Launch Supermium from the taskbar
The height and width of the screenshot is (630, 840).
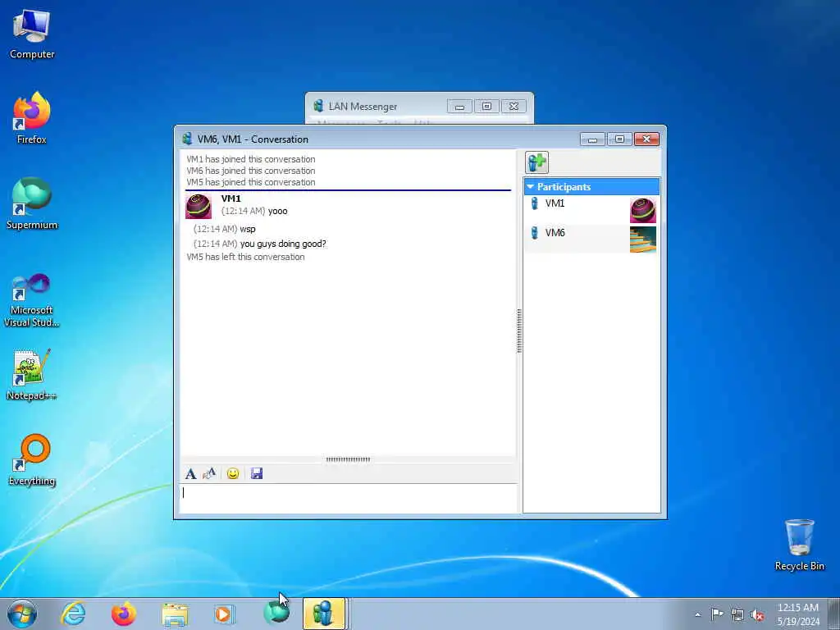276,614
